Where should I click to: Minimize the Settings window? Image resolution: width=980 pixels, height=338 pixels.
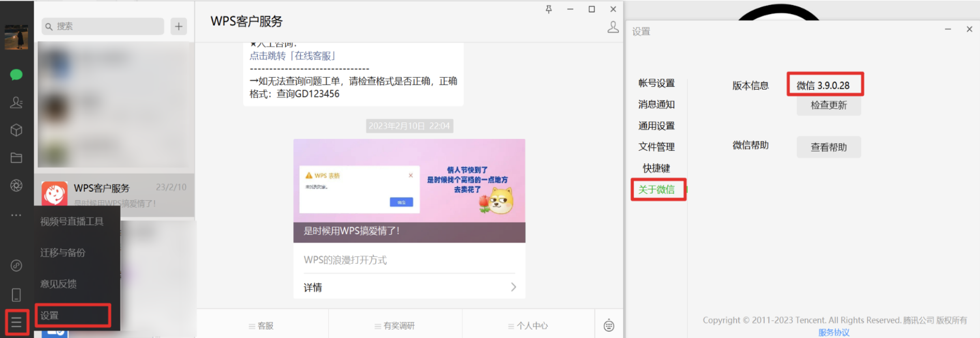pyautogui.click(x=948, y=30)
